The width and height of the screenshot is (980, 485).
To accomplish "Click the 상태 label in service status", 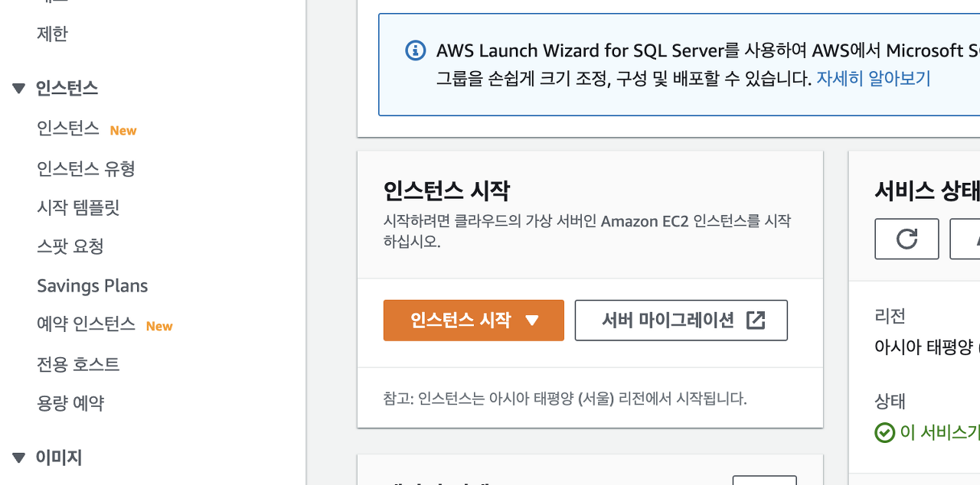I will click(890, 401).
